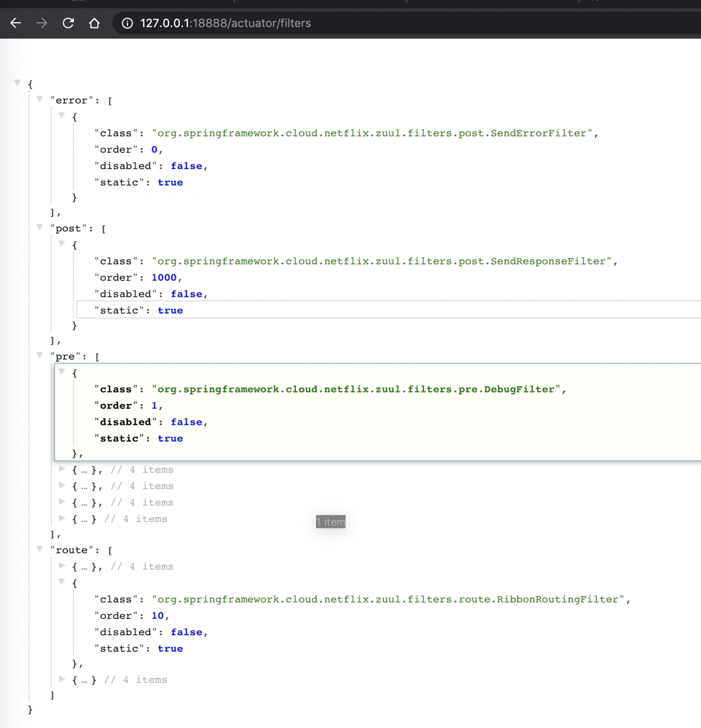Viewport: 701px width, 728px height.
Task: Collapse the DebugFilter object
Action: point(61,371)
